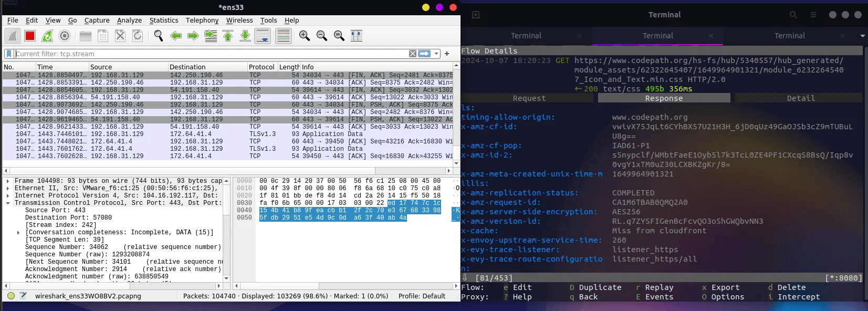Image resolution: width=868 pixels, height=311 pixels.
Task: Close this capture file icon
Action: point(120,36)
